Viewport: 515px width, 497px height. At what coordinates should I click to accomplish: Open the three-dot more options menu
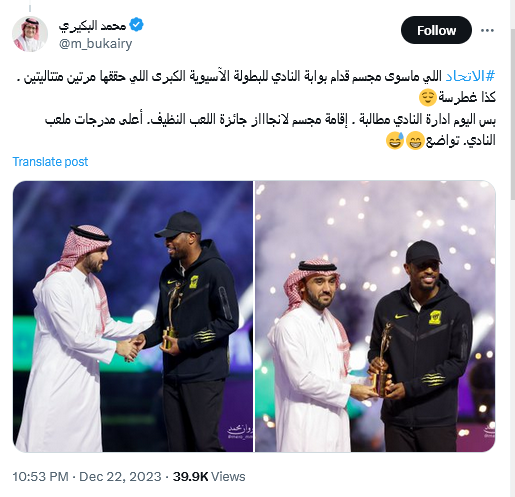pyautogui.click(x=487, y=31)
